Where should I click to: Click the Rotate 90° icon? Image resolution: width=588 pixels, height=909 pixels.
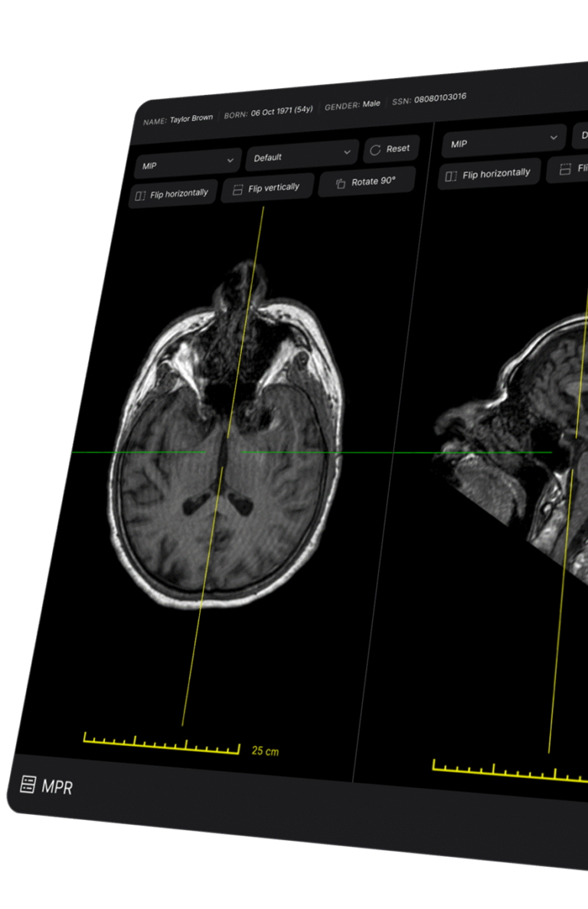[x=341, y=184]
